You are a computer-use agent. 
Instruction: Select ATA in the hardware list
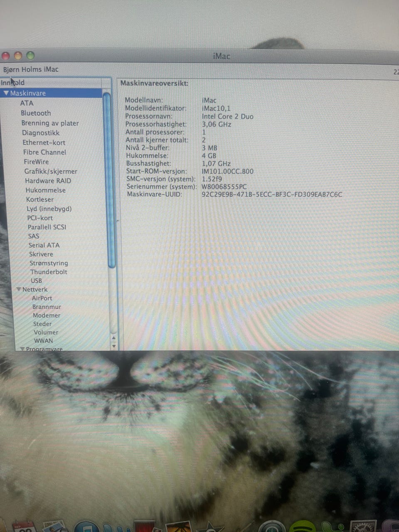[x=27, y=103]
